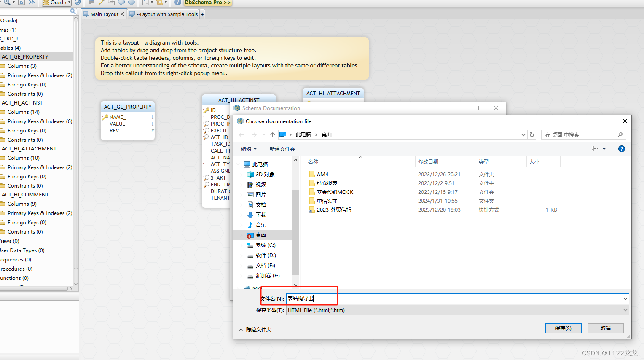The width and height of the screenshot is (644, 360).
Task: Switch to Main Layout tab
Action: (104, 14)
